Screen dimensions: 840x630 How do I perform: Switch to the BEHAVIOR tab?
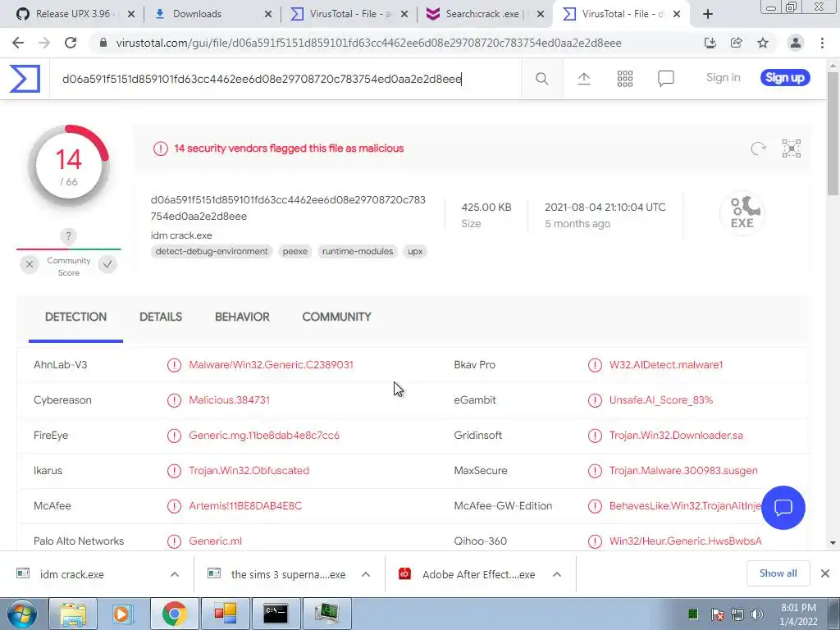click(242, 317)
